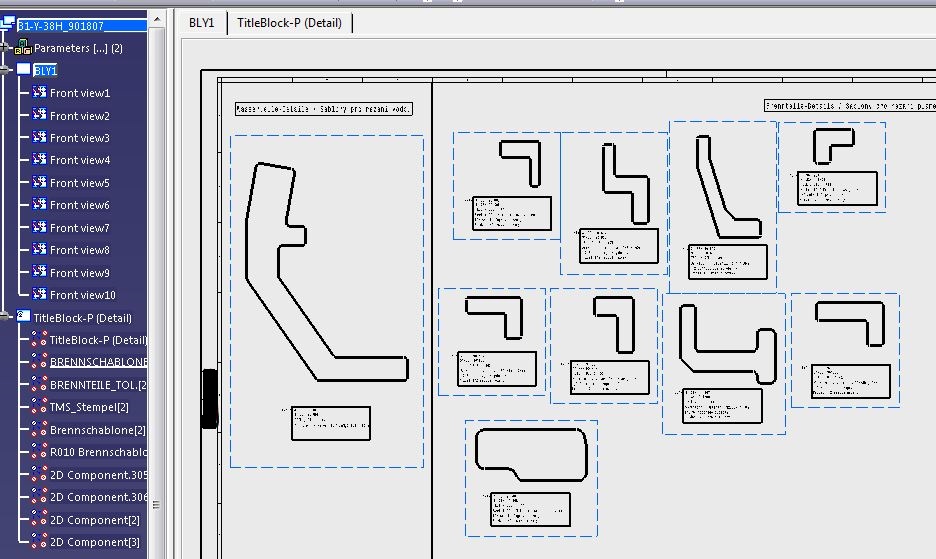The image size is (936, 559).
Task: Open the TitleBlock-P (Detail) sheet tab
Action: 289,22
